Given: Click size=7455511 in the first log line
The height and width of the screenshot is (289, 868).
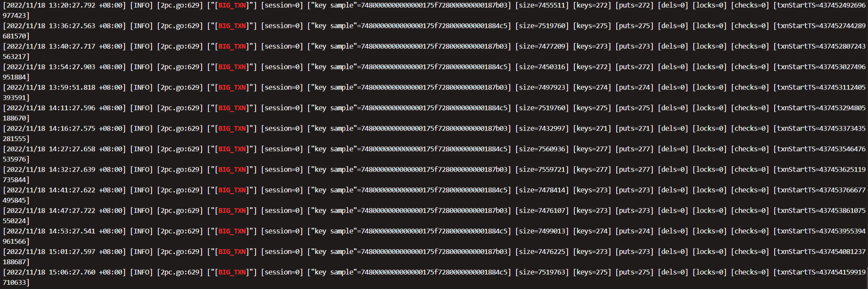Looking at the screenshot, I should [x=542, y=5].
